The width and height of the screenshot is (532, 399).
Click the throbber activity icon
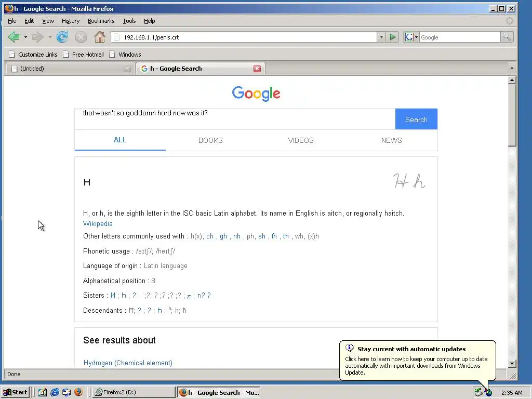click(x=509, y=21)
